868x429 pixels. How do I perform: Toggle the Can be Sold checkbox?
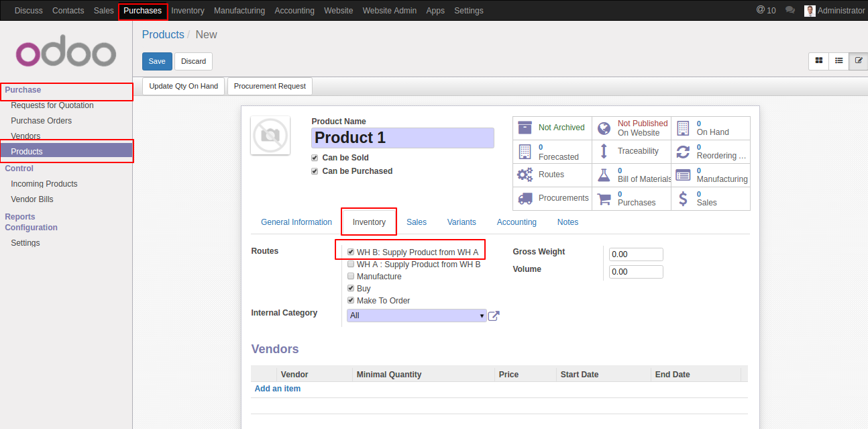[x=315, y=158]
